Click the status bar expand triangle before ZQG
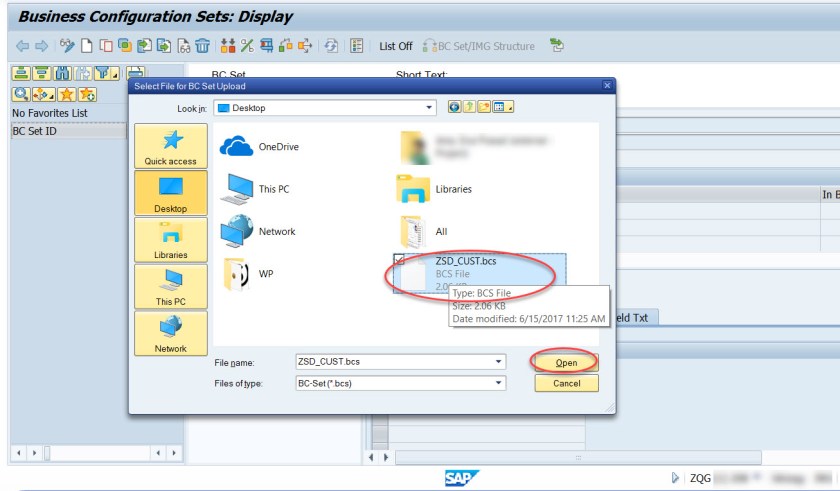The width and height of the screenshot is (840, 491). [675, 478]
